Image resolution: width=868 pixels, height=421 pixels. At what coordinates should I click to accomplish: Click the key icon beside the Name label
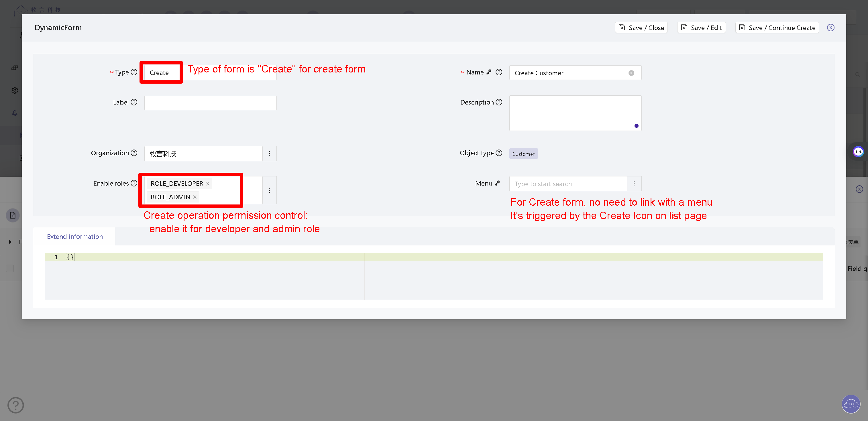click(x=489, y=72)
